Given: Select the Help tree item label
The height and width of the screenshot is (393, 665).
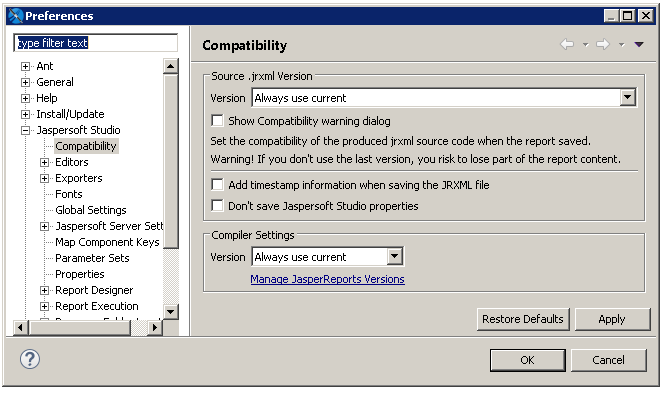Looking at the screenshot, I should coord(47,98).
